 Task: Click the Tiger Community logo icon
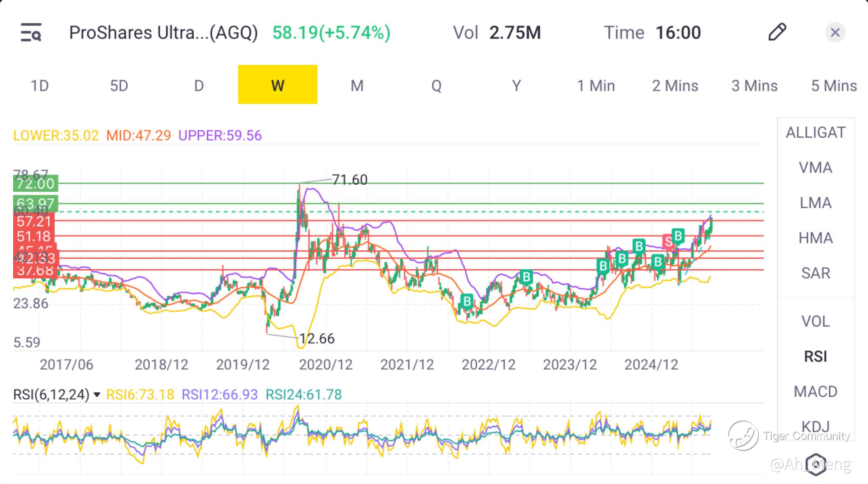tap(743, 436)
